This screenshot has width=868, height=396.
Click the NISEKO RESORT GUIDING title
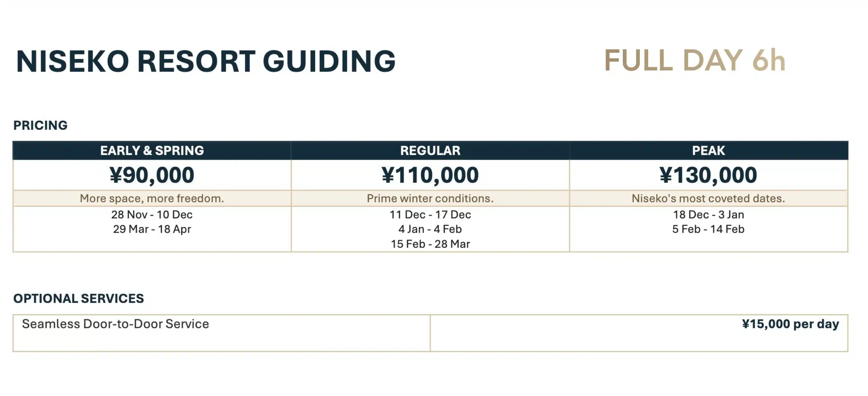tap(206, 61)
